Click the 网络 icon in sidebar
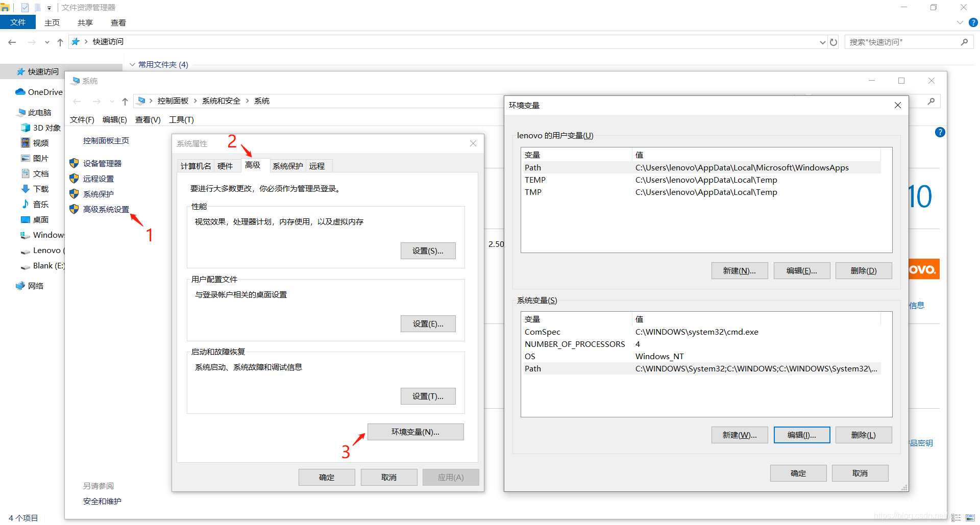Image resolution: width=980 pixels, height=525 pixels. (20, 286)
